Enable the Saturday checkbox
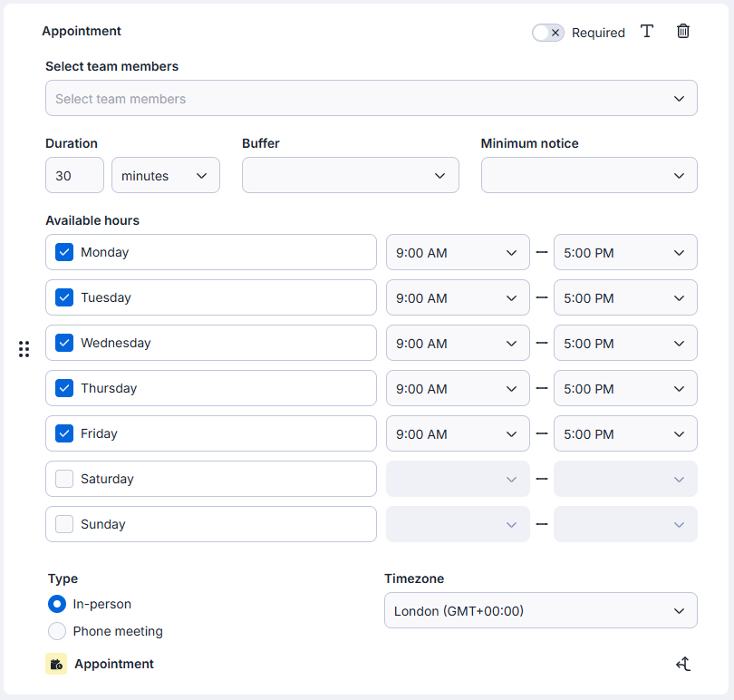Image resolution: width=734 pixels, height=700 pixels. (64, 479)
